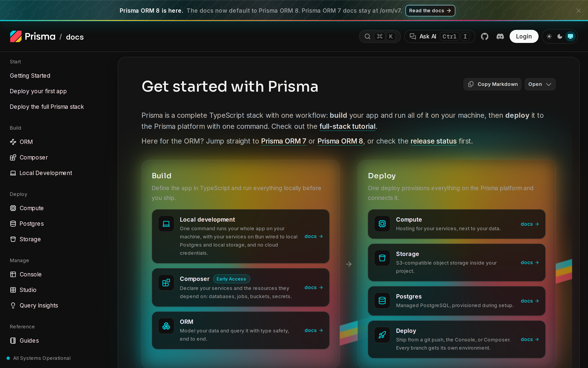Click the Studio table icon in sidebar
The image size is (588, 368).
(13, 290)
